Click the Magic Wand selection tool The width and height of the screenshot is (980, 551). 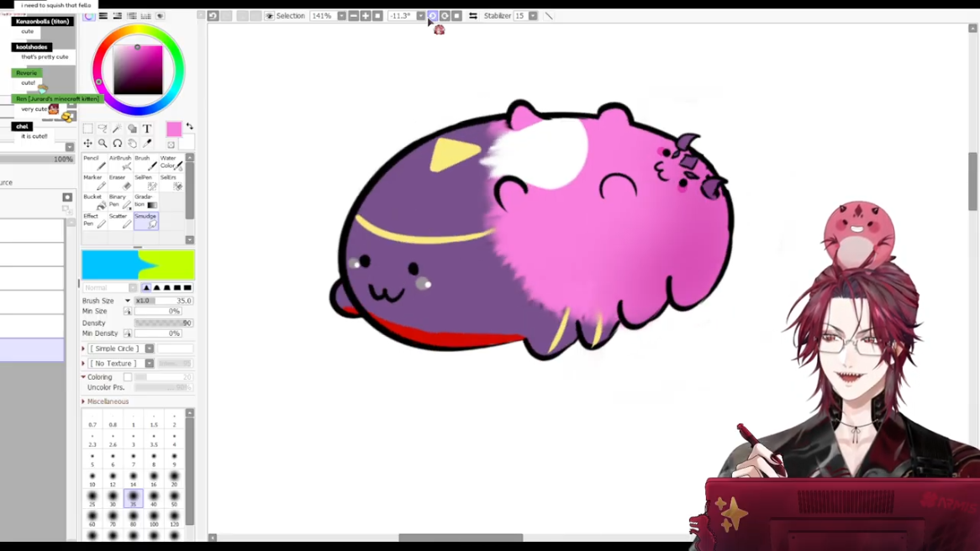117,129
